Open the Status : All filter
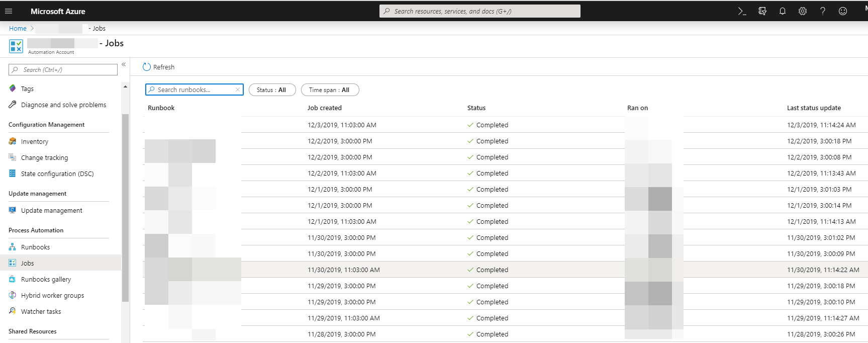This screenshot has width=868, height=343. 272,90
